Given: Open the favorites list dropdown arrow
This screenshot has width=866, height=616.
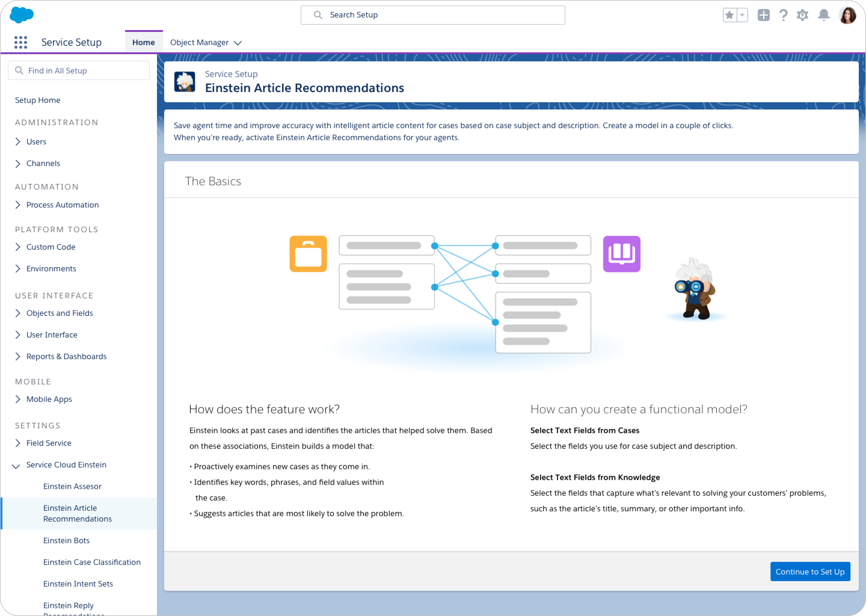Looking at the screenshot, I should [742, 15].
